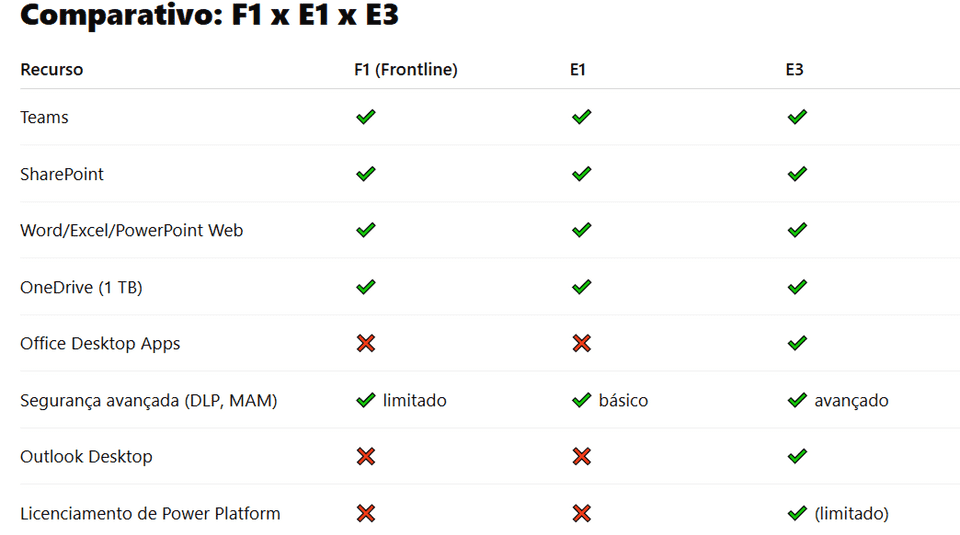Image resolution: width=960 pixels, height=535 pixels.
Task: Click the Word/Excel/PowerPoint Web checkmark under E1
Action: (581, 230)
